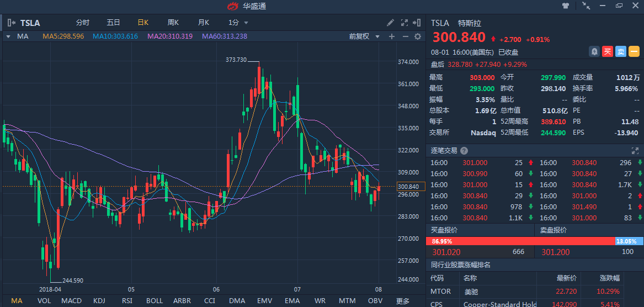Zoom in the chart with plus icon
The image size is (644, 307).
tap(392, 36)
